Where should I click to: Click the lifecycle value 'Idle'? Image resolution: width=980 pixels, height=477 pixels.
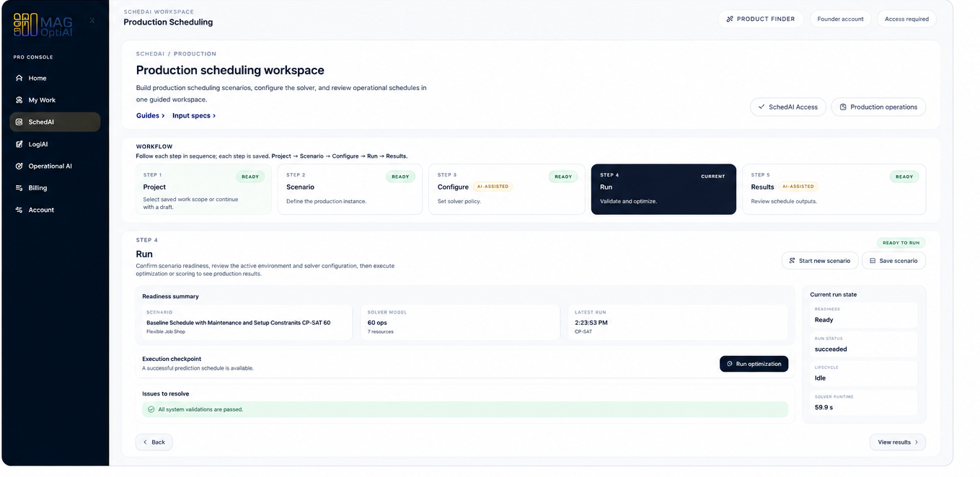pos(821,378)
